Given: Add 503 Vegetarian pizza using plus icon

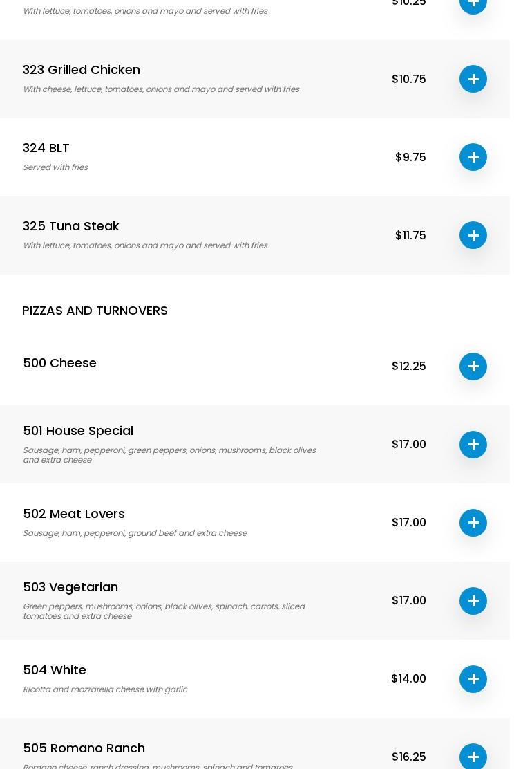Looking at the screenshot, I should click(x=473, y=601).
